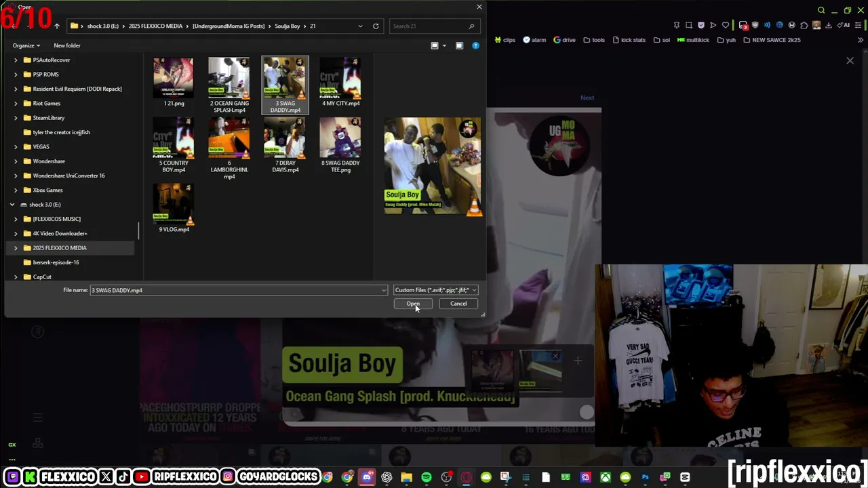The width and height of the screenshot is (868, 488).
Task: Select '6 LAMBORGHINI.mp4' file
Action: 229,149
